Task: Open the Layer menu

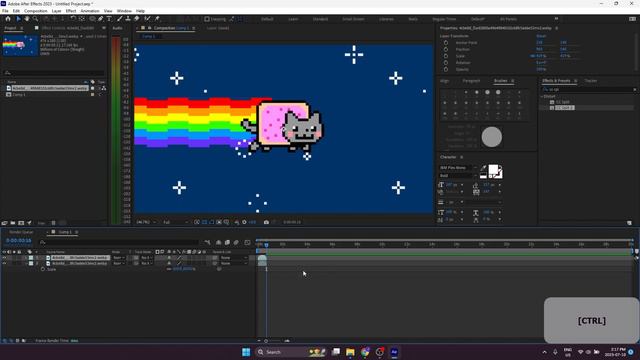Action: point(56,11)
